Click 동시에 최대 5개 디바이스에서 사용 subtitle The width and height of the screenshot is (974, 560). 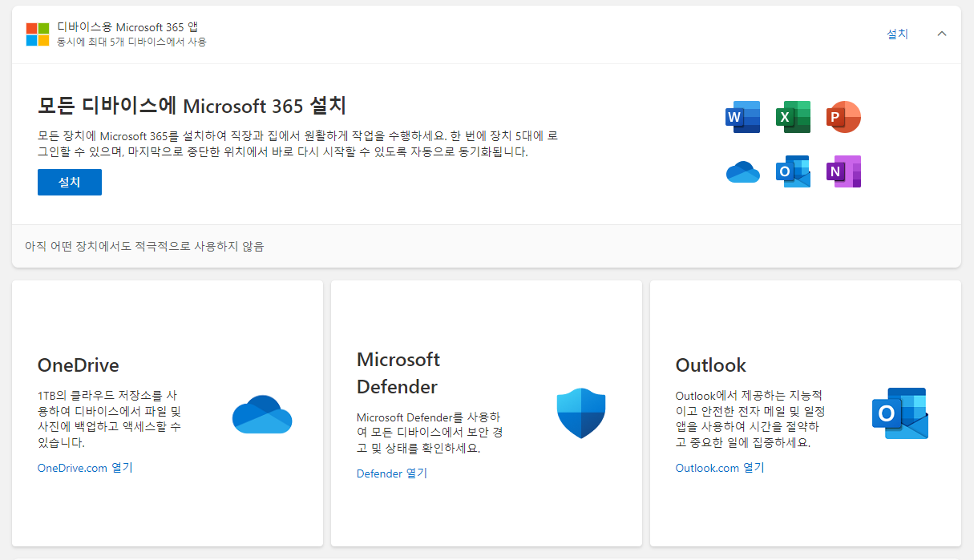131,42
